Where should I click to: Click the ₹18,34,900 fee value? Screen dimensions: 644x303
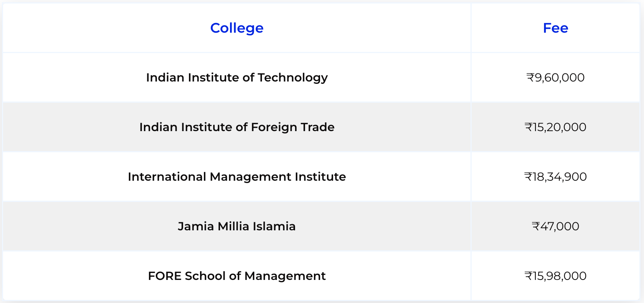pos(556,177)
